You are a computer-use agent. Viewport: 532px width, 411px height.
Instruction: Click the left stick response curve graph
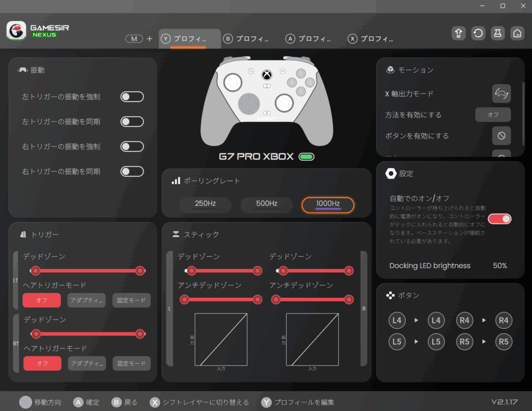(x=221, y=339)
